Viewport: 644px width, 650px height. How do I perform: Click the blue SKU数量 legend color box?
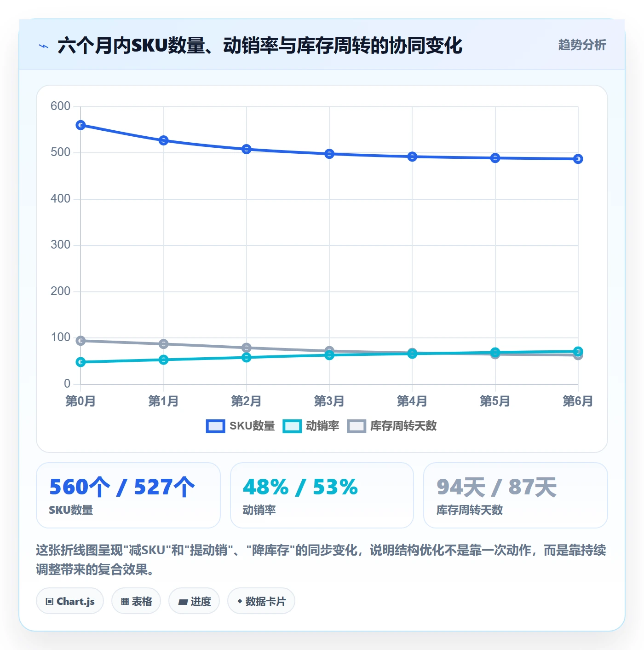pos(215,426)
